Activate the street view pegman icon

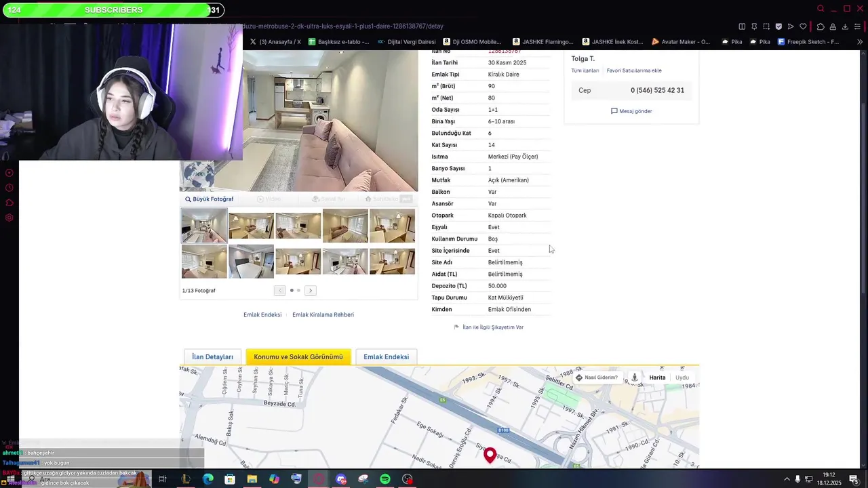(x=635, y=378)
